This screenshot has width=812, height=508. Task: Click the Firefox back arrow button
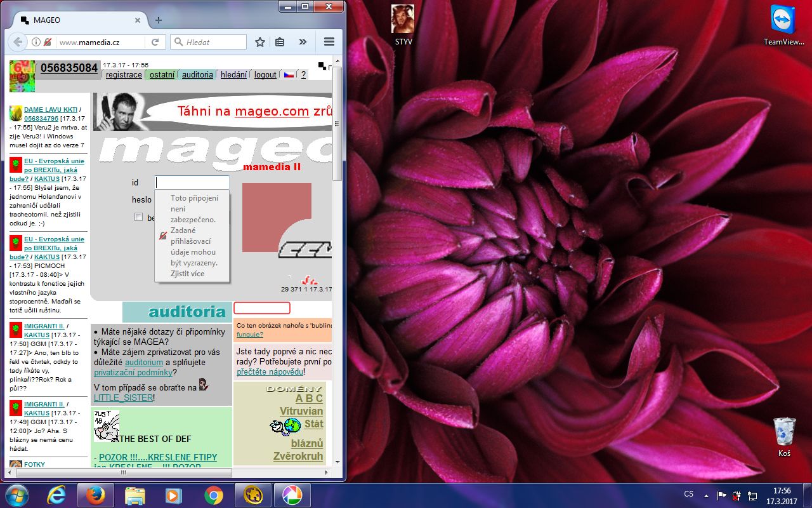click(x=18, y=42)
